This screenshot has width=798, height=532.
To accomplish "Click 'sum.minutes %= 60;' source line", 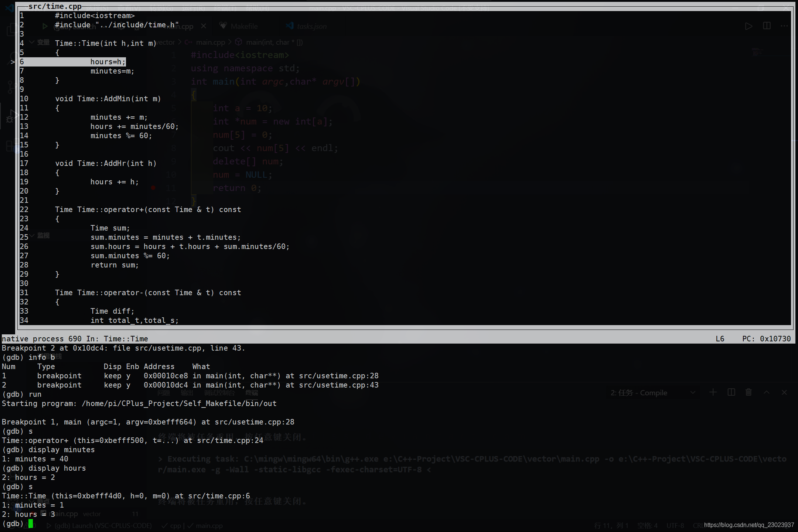I will pyautogui.click(x=130, y=256).
